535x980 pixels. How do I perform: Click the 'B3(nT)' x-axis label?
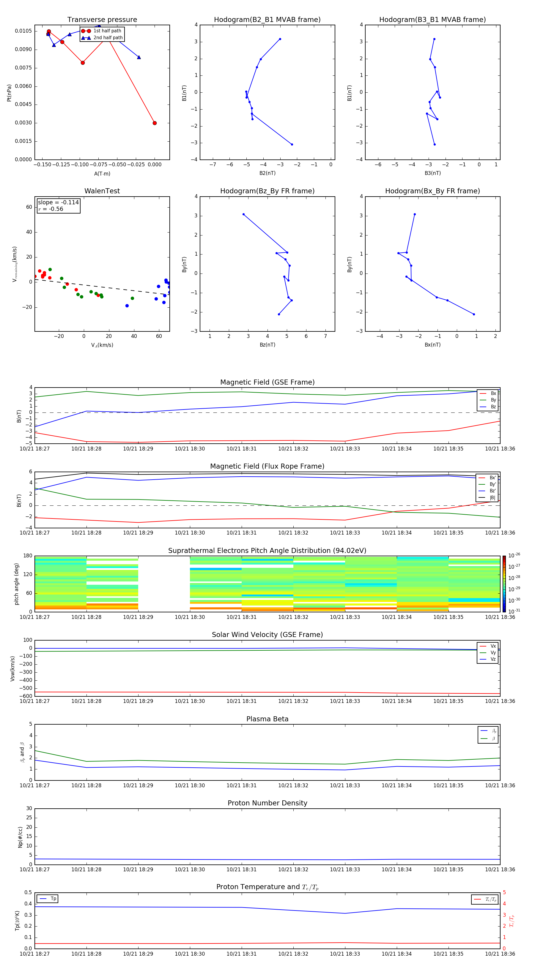(432, 173)
